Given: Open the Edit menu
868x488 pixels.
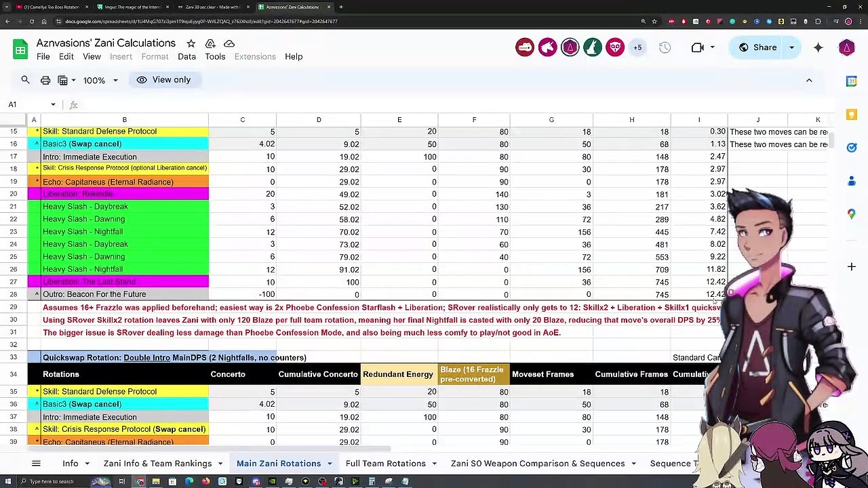Looking at the screenshot, I should [66, 57].
